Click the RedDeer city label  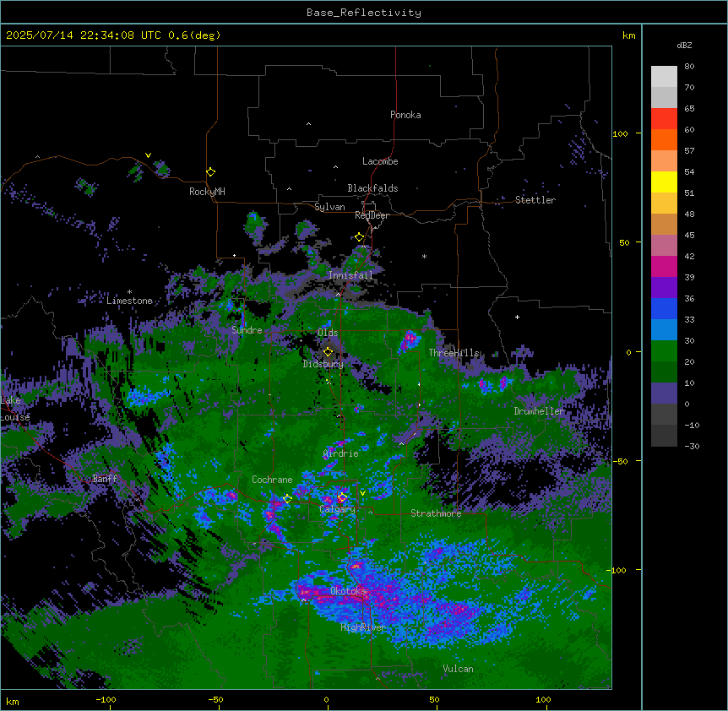pos(372,215)
